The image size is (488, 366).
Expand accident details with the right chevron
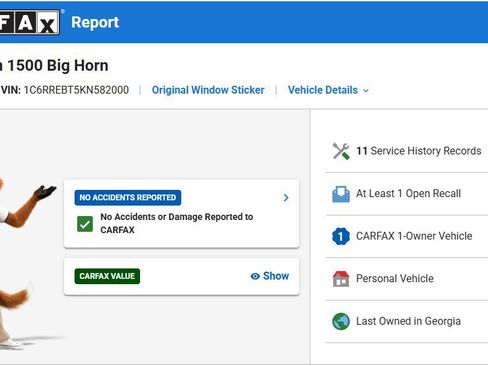(286, 198)
